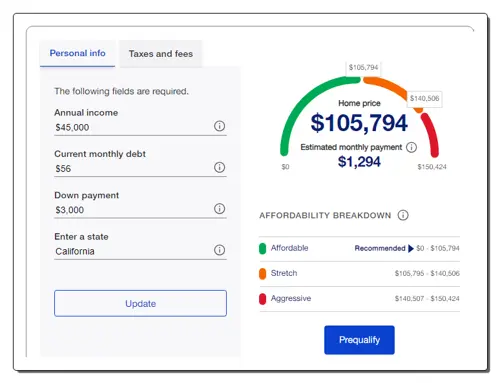This screenshot has height=383, width=500.
Task: Click the $0 gauge minimum label
Action: [x=285, y=167]
